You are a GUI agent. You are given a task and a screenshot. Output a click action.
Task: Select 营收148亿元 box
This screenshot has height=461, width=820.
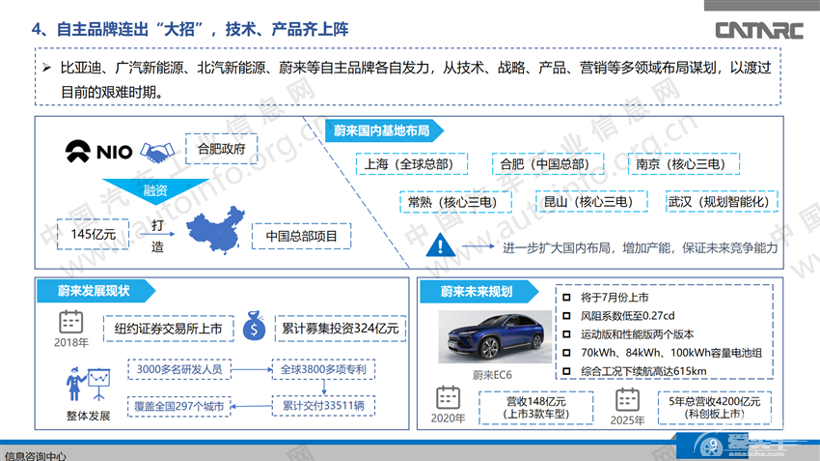pos(536,408)
